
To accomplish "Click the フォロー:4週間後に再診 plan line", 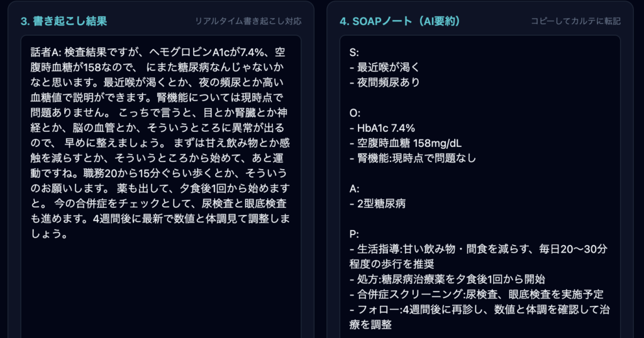I will pos(479,309).
